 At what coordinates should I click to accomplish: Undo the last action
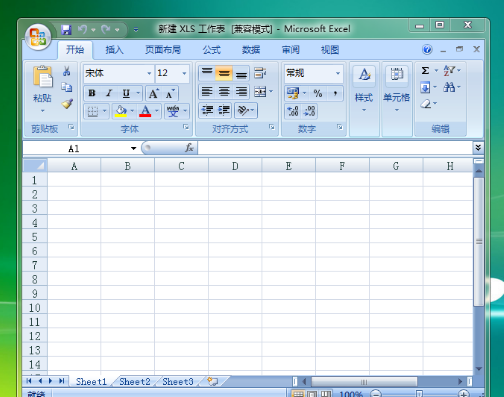pos(82,30)
